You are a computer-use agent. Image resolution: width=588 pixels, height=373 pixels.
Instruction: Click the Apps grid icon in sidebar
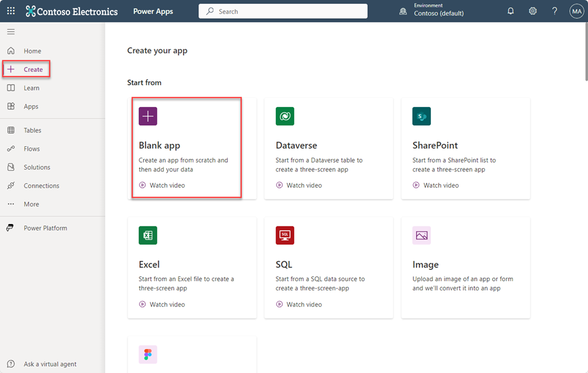tap(11, 106)
